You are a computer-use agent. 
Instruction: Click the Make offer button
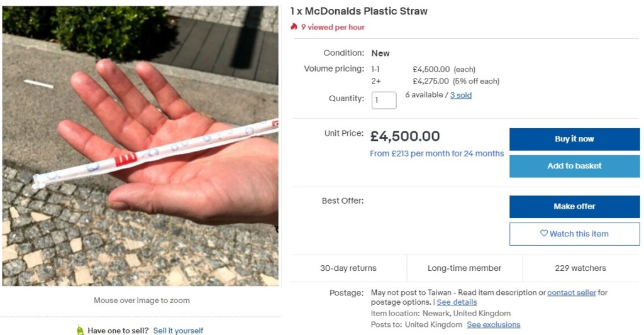pyautogui.click(x=574, y=206)
